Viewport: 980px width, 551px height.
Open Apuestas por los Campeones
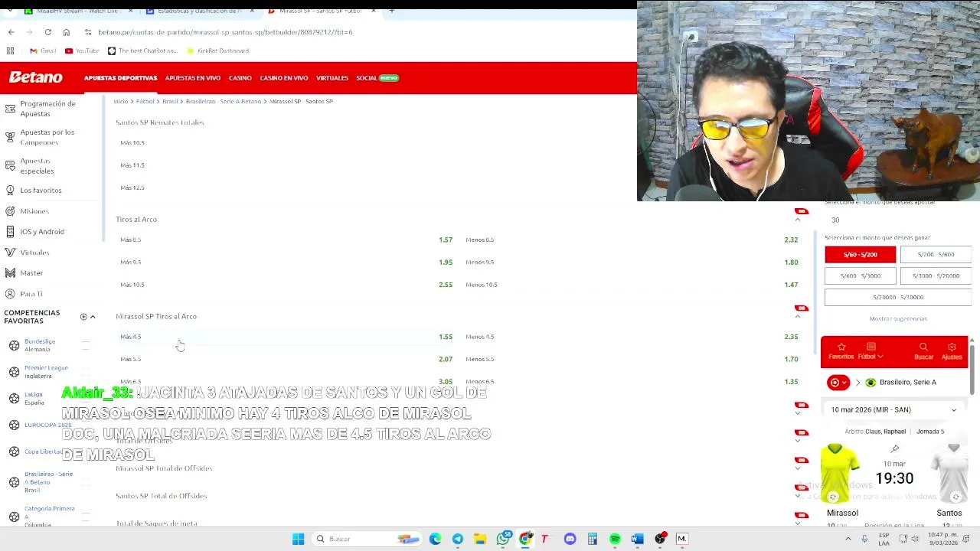(47, 137)
